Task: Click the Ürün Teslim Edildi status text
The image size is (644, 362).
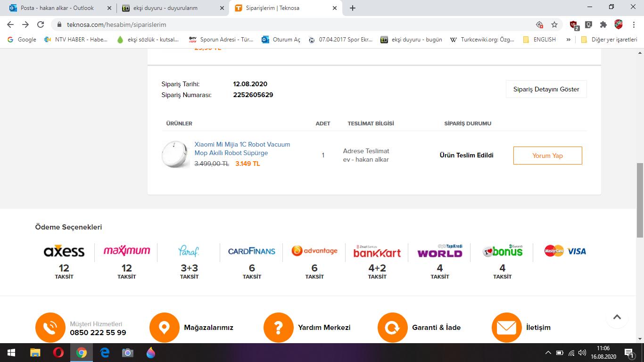Action: [466, 156]
